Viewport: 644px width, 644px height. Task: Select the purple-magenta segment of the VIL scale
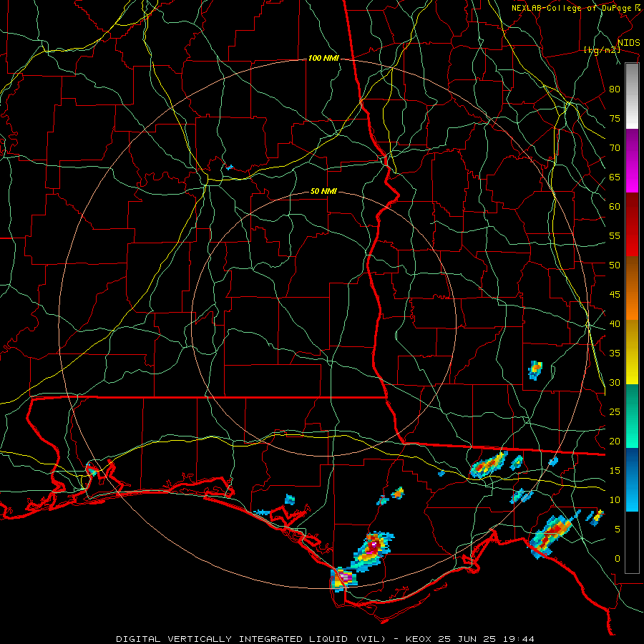pos(632,160)
